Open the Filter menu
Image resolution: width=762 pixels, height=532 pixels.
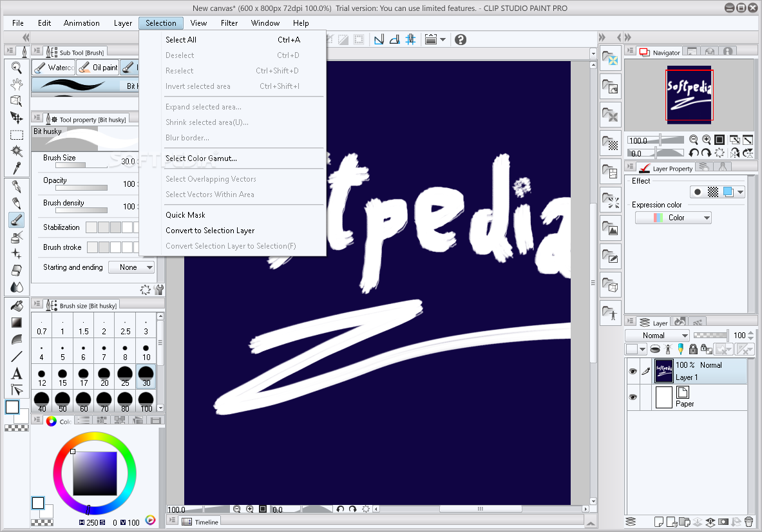(x=229, y=23)
